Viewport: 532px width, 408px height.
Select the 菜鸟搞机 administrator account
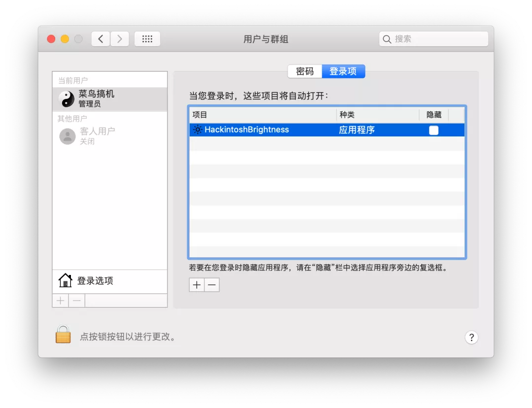coord(109,99)
